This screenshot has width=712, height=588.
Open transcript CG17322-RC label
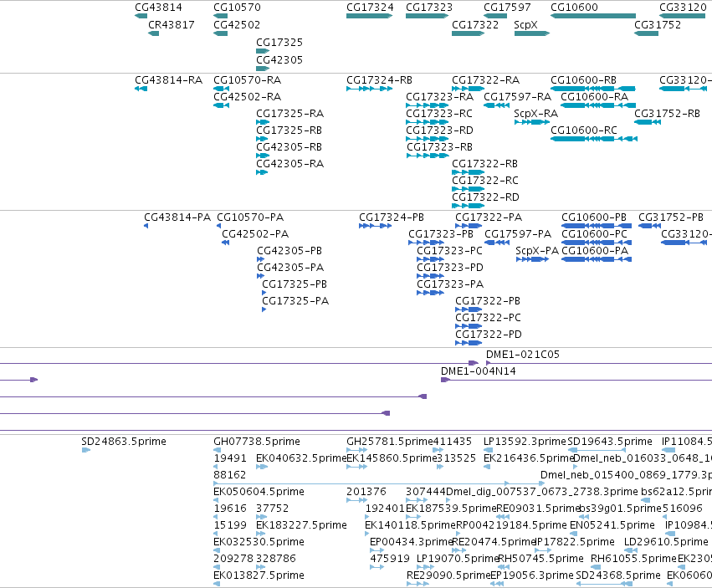pos(485,181)
